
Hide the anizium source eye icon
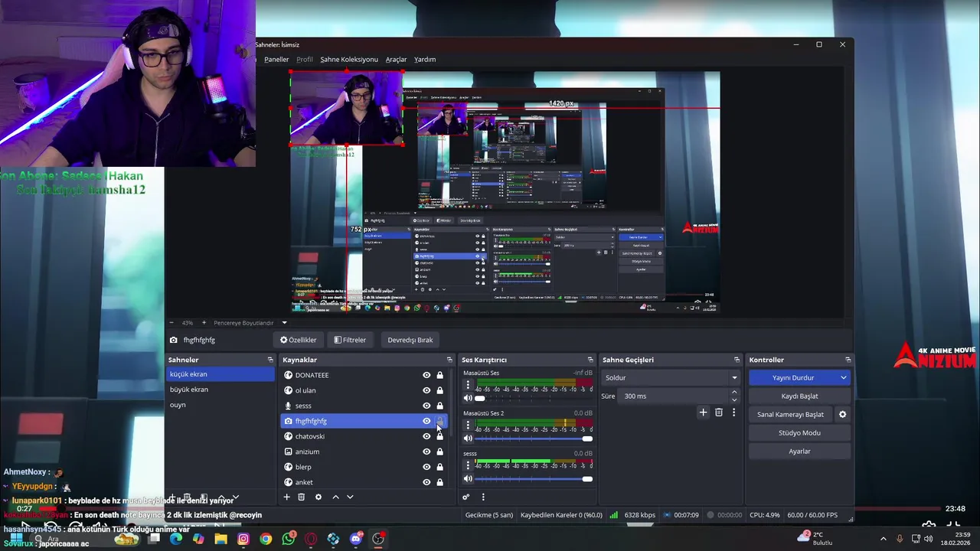pyautogui.click(x=426, y=452)
